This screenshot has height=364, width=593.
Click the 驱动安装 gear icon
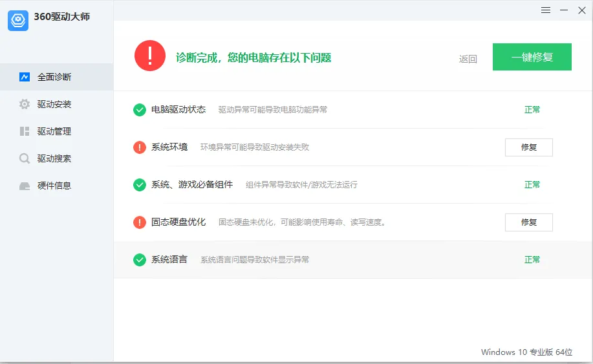tap(25, 104)
